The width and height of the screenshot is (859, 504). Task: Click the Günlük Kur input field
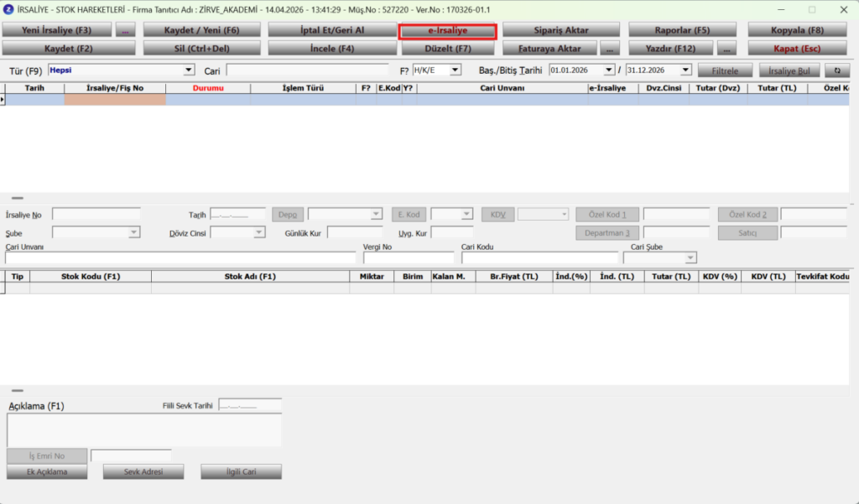(355, 233)
